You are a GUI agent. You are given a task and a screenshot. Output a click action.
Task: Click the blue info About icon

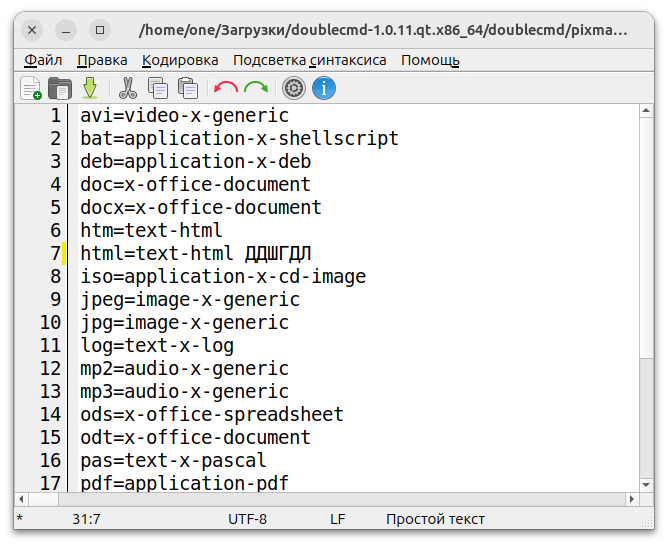coord(323,88)
